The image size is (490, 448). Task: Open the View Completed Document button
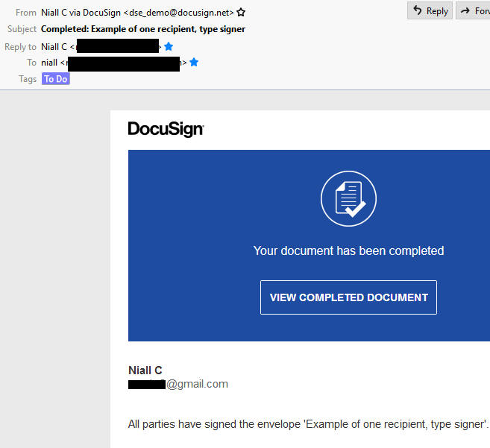click(348, 297)
